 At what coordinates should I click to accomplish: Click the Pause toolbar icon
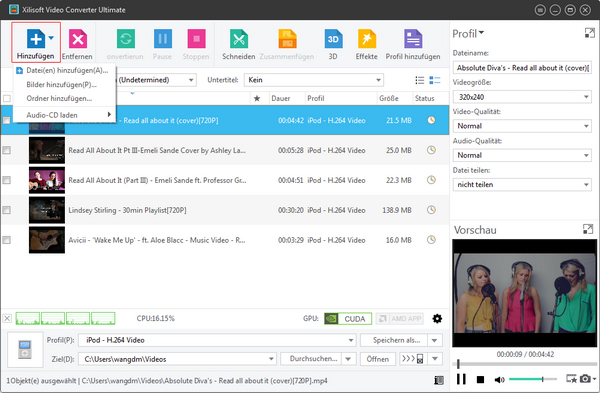tap(163, 39)
